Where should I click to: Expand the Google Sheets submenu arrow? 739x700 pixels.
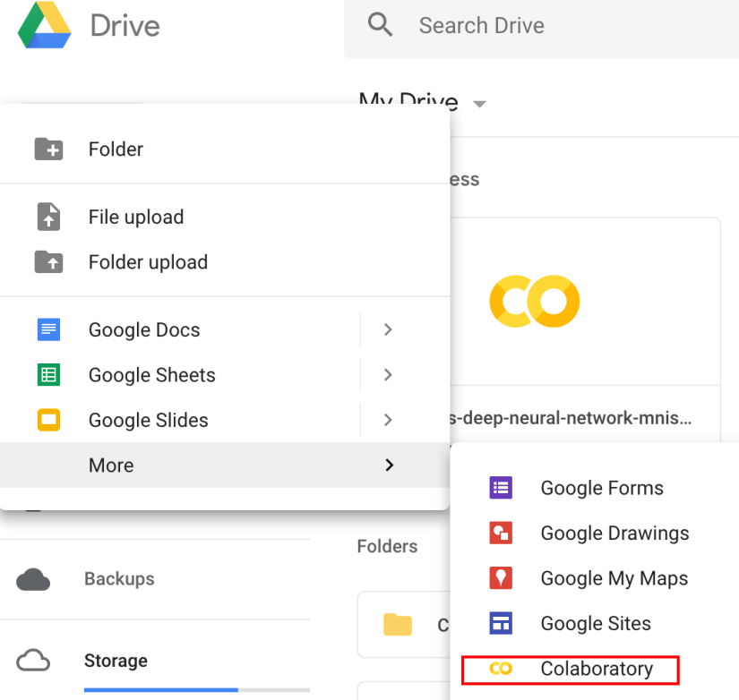click(388, 374)
